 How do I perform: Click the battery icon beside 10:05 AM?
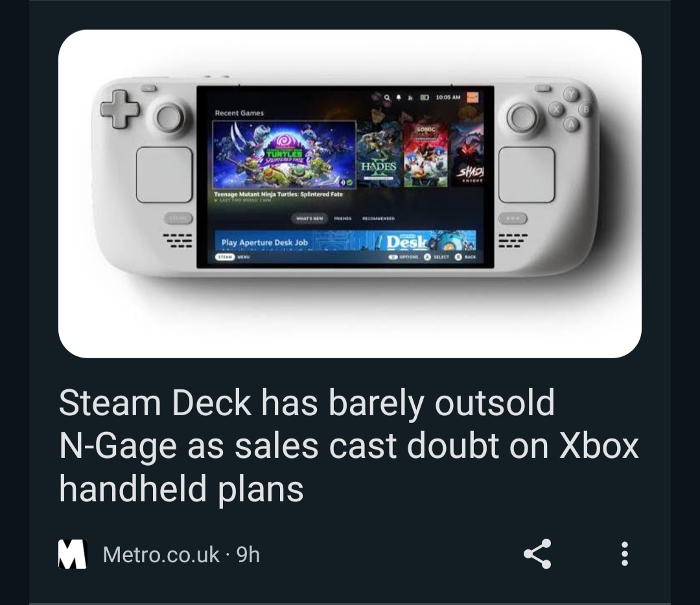tap(425, 97)
